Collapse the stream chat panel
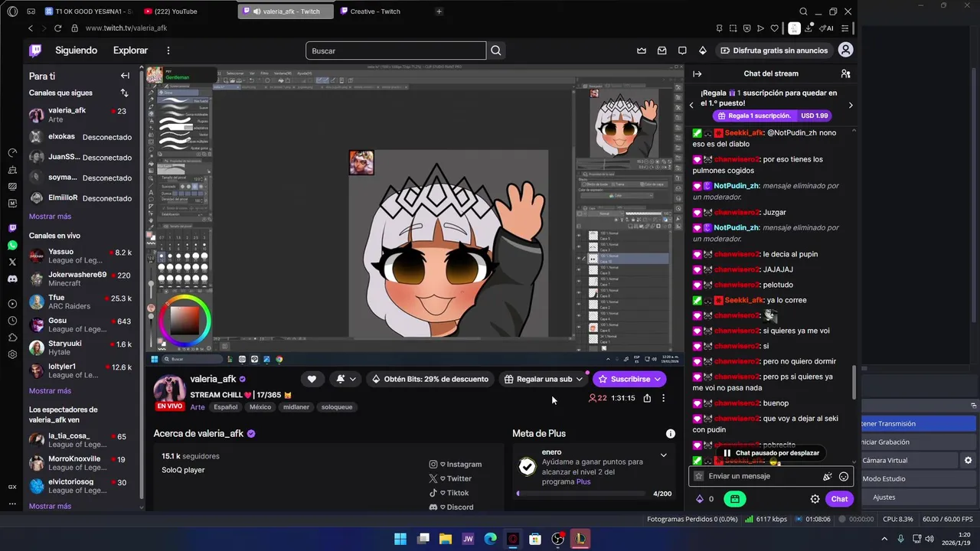Image resolution: width=980 pixels, height=551 pixels. click(x=697, y=73)
